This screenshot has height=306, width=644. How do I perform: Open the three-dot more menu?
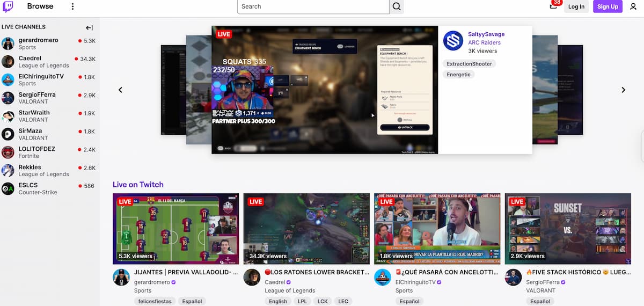(x=73, y=6)
